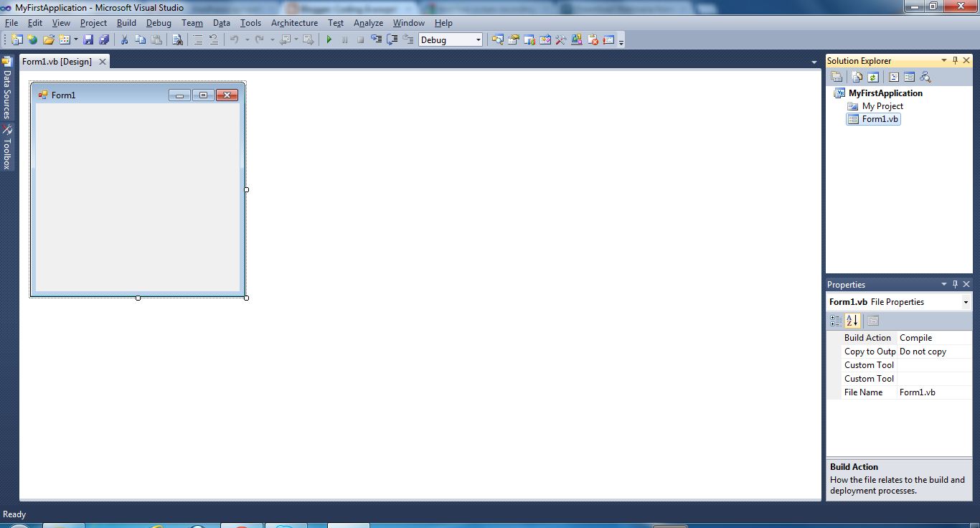The height and width of the screenshot is (528, 980).
Task: Select the Save All toolbar icon
Action: click(x=105, y=39)
